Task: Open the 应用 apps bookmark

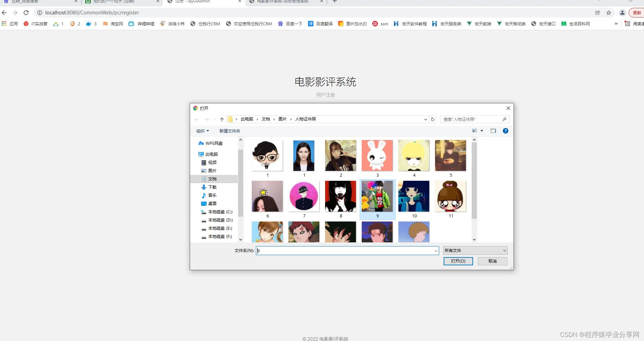Action: [10, 24]
